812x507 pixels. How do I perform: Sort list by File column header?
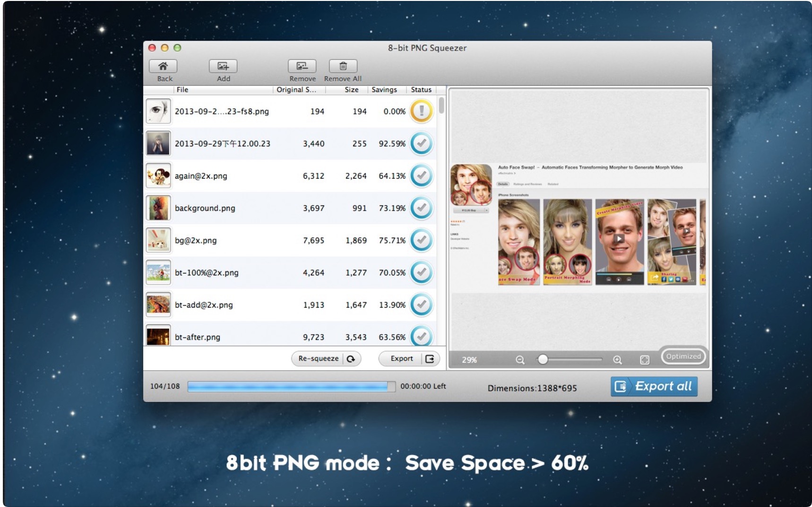(182, 90)
